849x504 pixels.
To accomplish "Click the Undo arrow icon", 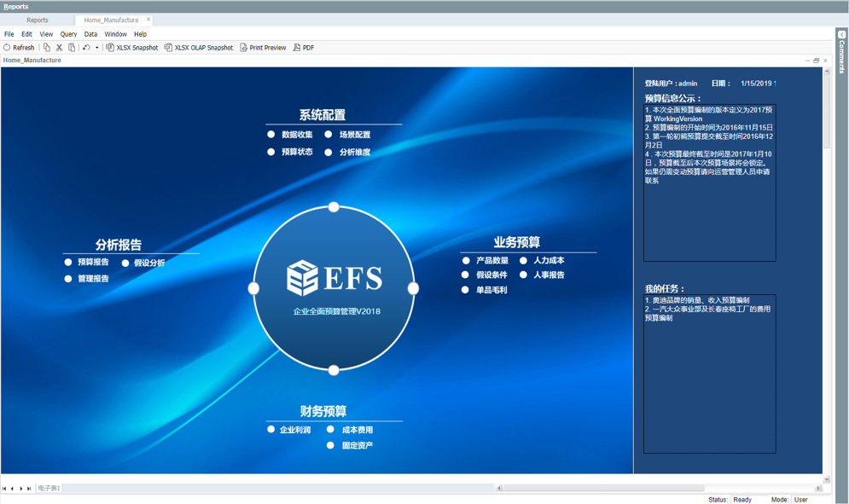I will coord(86,48).
